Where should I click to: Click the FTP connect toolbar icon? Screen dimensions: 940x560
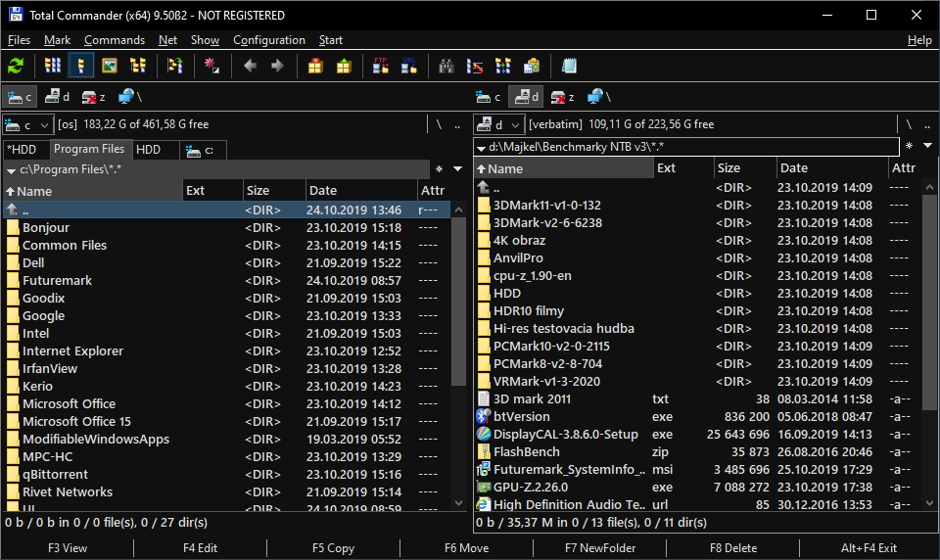[x=381, y=66]
